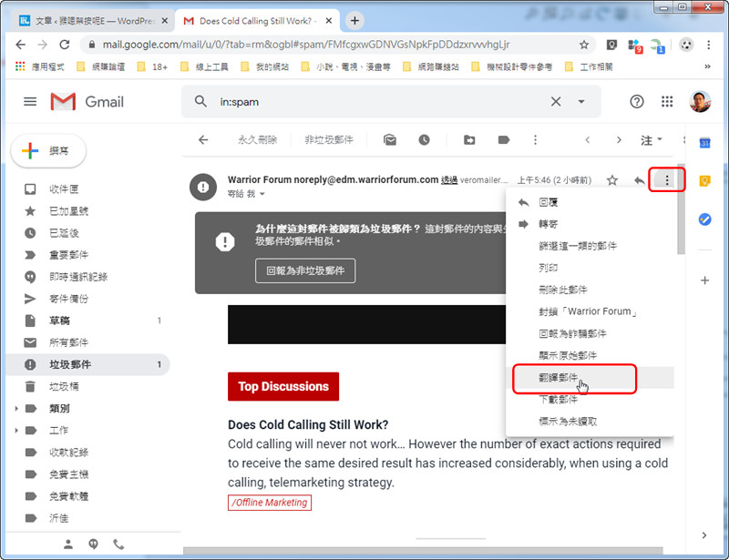Screen dimensions: 729x560
Task: Select 回覆 in the context menu
Action: [x=590, y=202]
